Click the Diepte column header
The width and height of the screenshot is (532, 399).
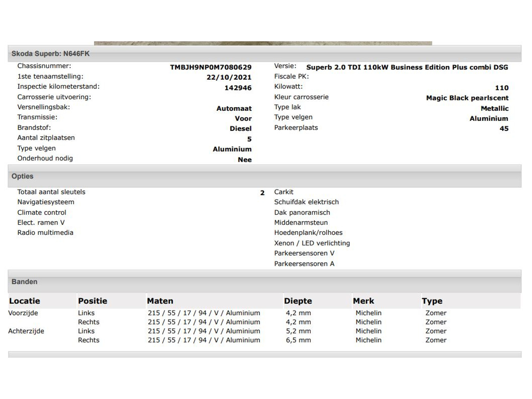298,301
